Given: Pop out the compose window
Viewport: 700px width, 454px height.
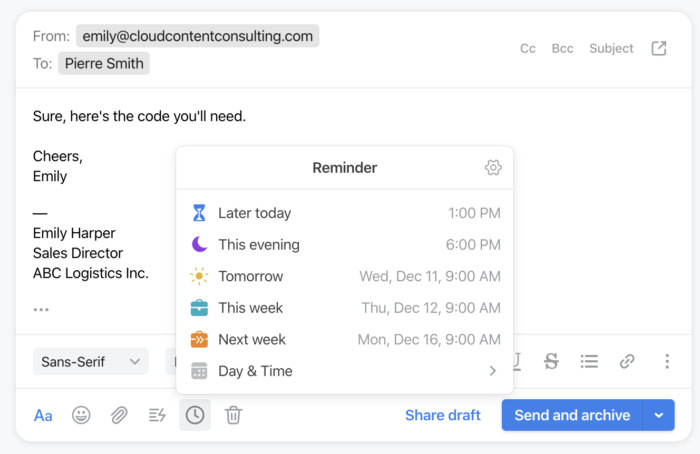Looking at the screenshot, I should click(x=658, y=48).
